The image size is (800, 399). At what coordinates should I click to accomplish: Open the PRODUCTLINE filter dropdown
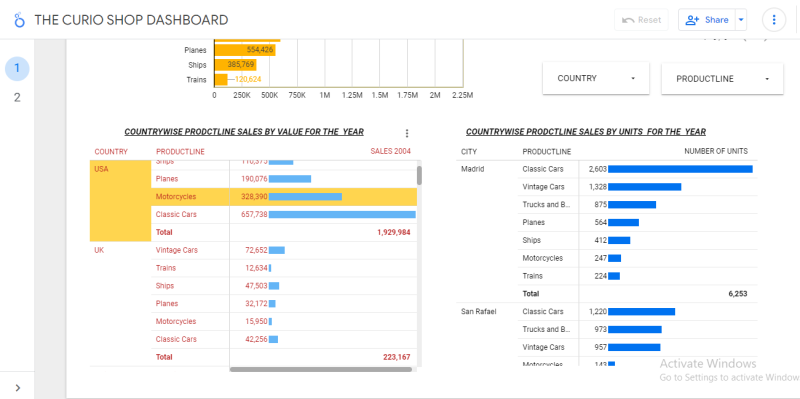click(722, 79)
